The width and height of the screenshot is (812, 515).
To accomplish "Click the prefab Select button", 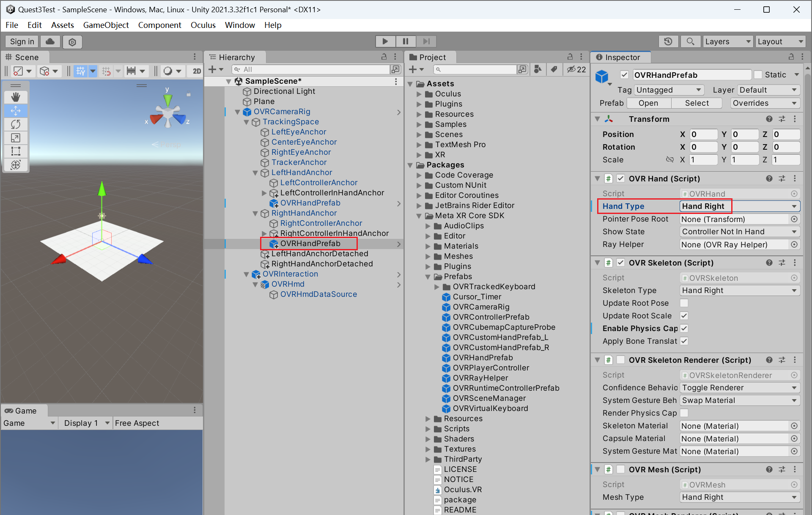I will [697, 103].
